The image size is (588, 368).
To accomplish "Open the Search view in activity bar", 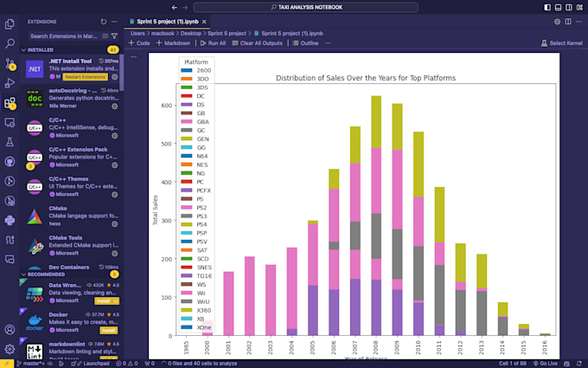I will (10, 42).
